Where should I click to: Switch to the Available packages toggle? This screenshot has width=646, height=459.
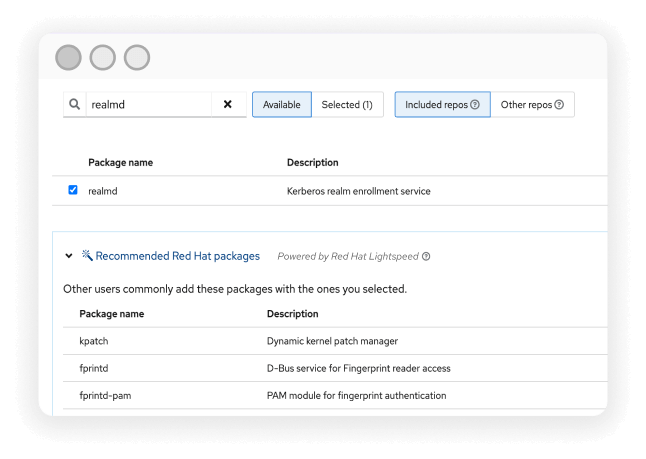[x=281, y=105]
